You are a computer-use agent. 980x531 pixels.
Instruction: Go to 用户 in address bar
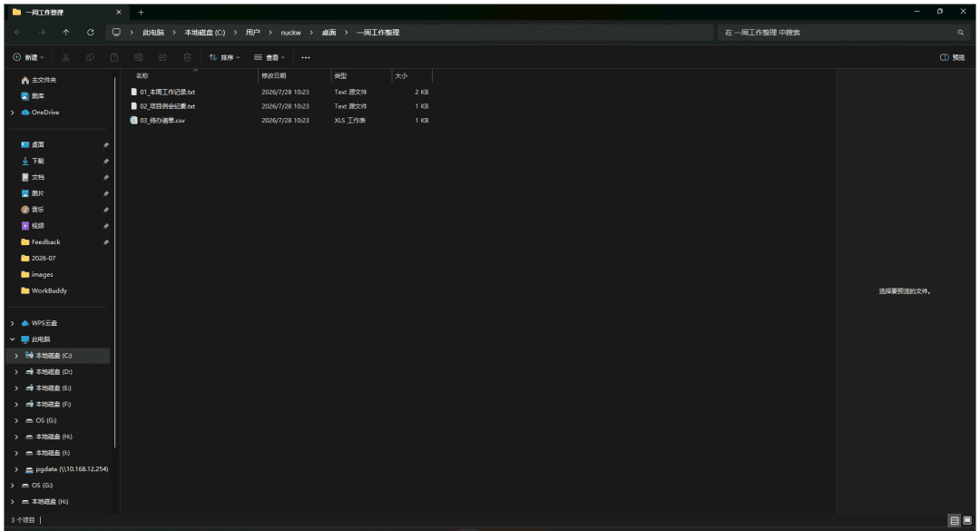click(x=252, y=33)
